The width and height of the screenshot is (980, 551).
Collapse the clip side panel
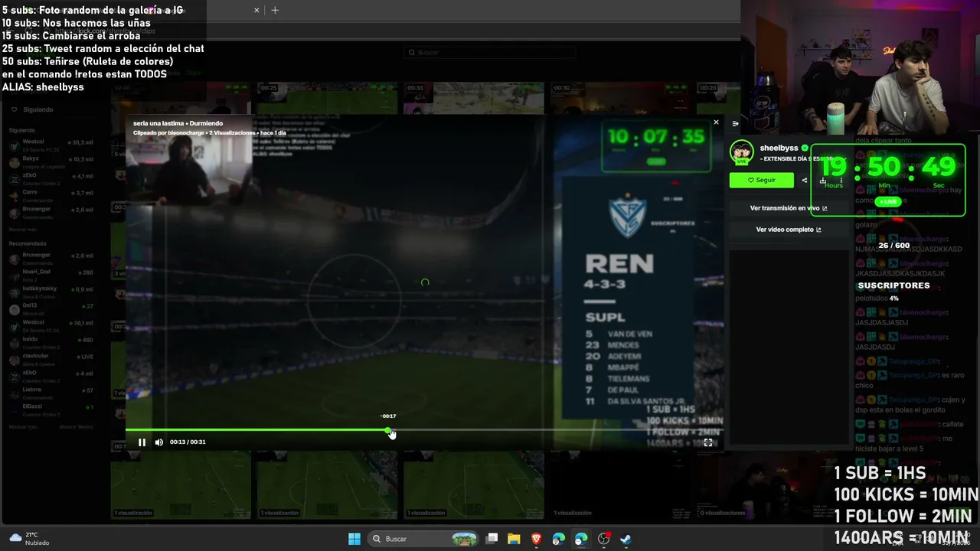coord(735,123)
